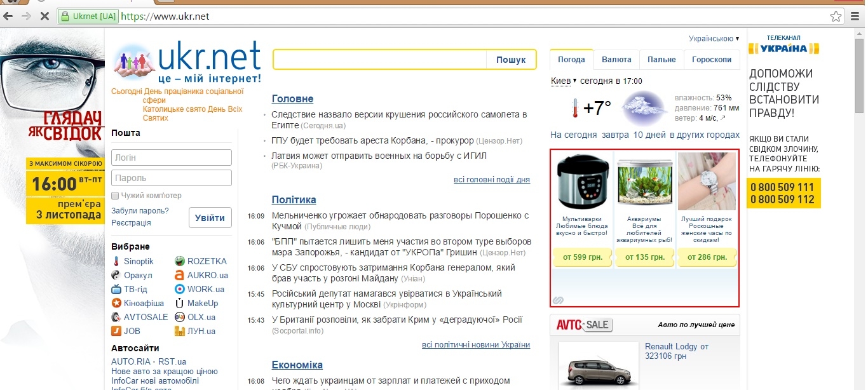Screen dimensions: 868x390
Task: Open the Sinoptik thermometer icon in Вибране
Action: coord(116,261)
